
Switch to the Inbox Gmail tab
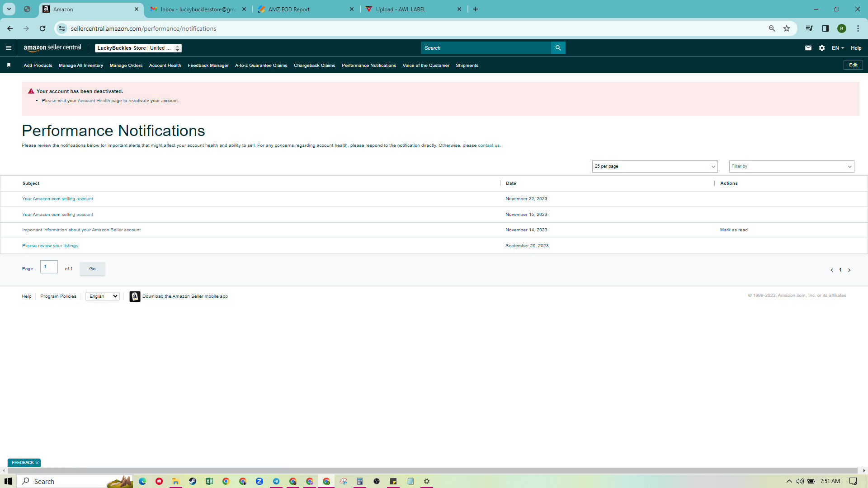[198, 9]
